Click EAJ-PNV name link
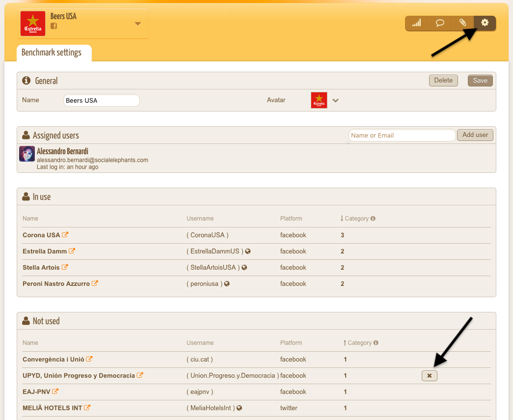Image resolution: width=513 pixels, height=420 pixels. click(x=36, y=392)
